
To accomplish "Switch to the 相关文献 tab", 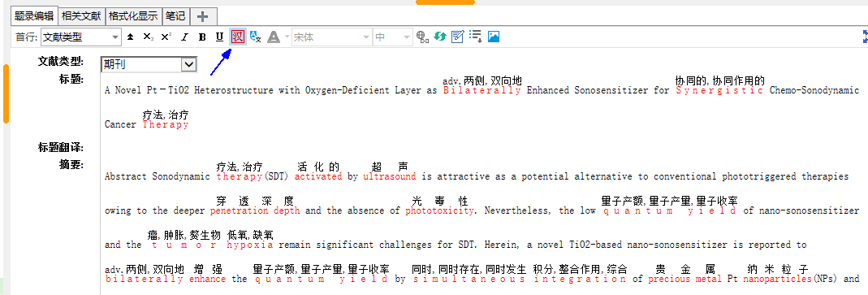I will click(x=81, y=16).
